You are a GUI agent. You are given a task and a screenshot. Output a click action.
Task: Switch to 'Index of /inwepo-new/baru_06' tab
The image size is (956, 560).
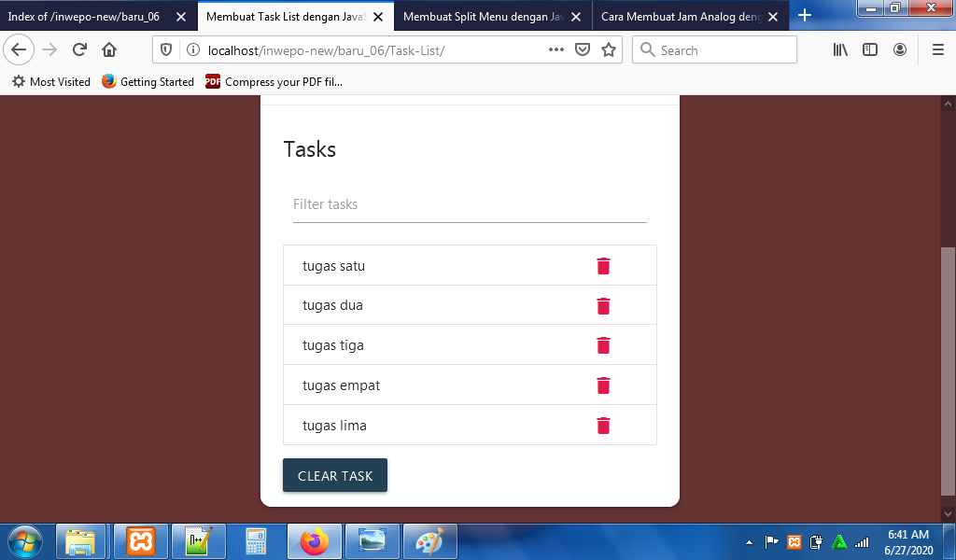[x=84, y=17]
